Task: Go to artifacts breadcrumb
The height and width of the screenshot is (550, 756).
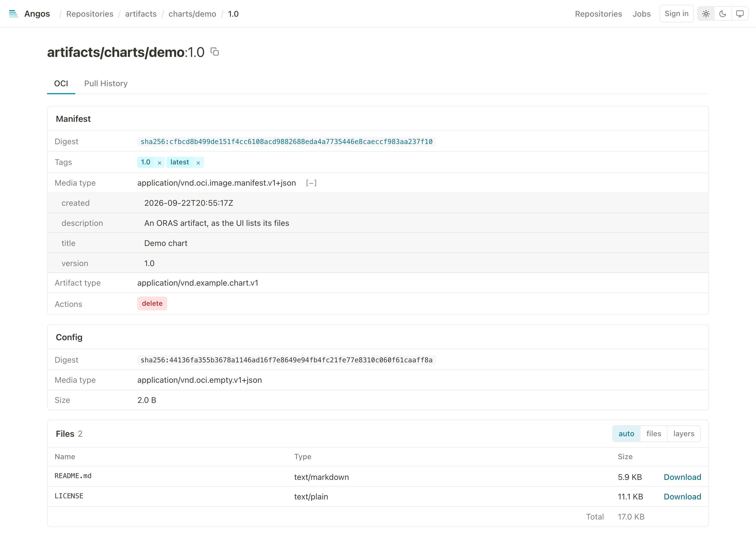Action: [141, 14]
